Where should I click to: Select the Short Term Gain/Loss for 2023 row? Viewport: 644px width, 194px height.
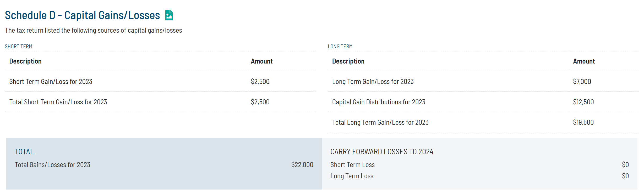(160, 81)
